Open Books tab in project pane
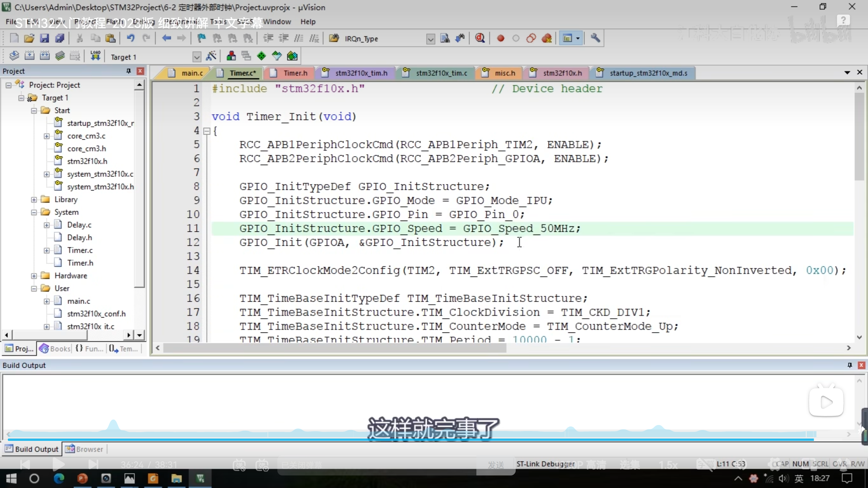 (55, 348)
